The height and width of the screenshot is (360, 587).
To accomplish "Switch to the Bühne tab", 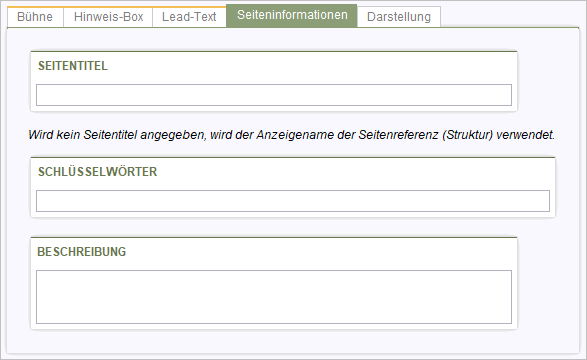I will point(35,17).
